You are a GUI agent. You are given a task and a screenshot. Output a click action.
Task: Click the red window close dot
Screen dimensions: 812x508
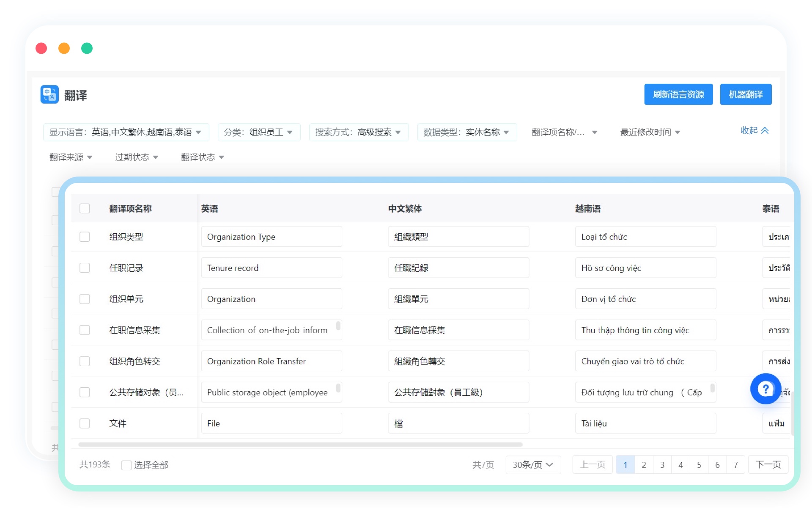pos(41,48)
